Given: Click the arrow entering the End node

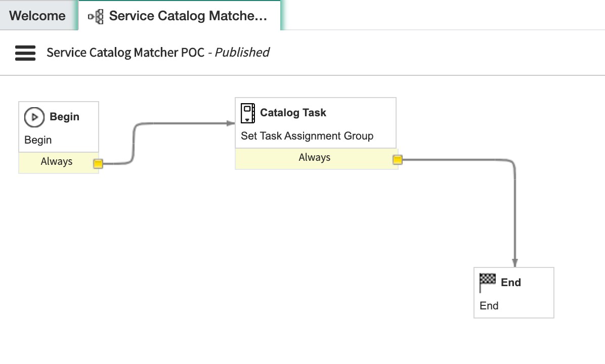Looking at the screenshot, I should click(x=514, y=260).
